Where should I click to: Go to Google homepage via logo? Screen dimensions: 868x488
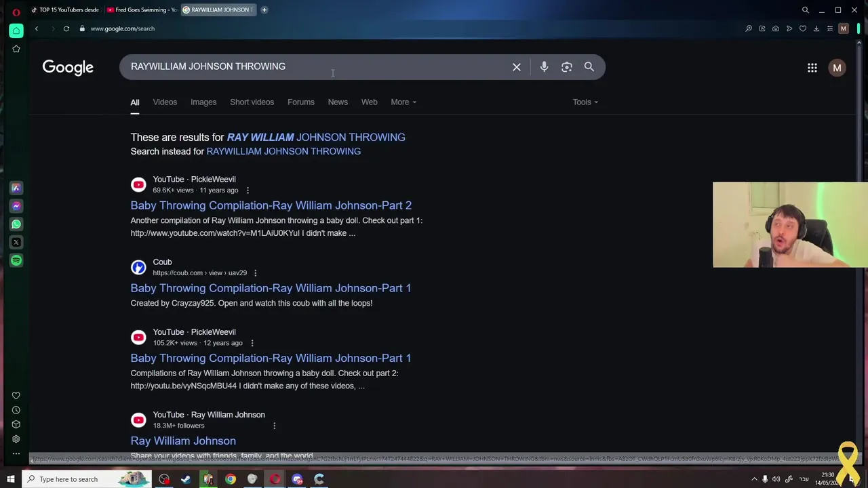click(68, 67)
